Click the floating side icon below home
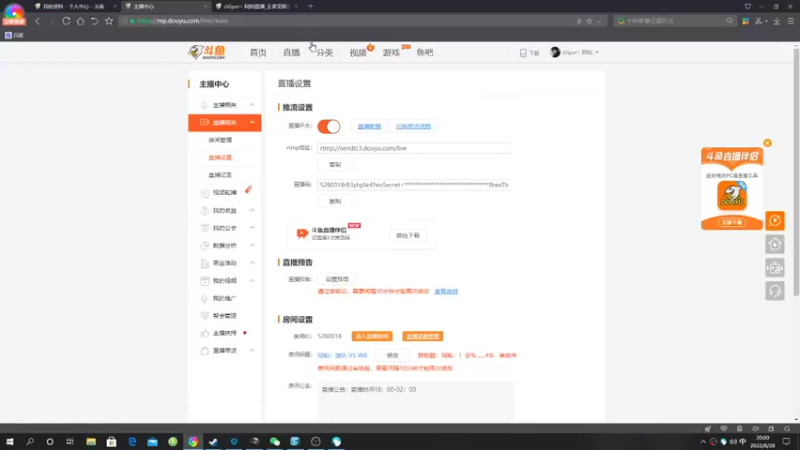 coord(774,267)
